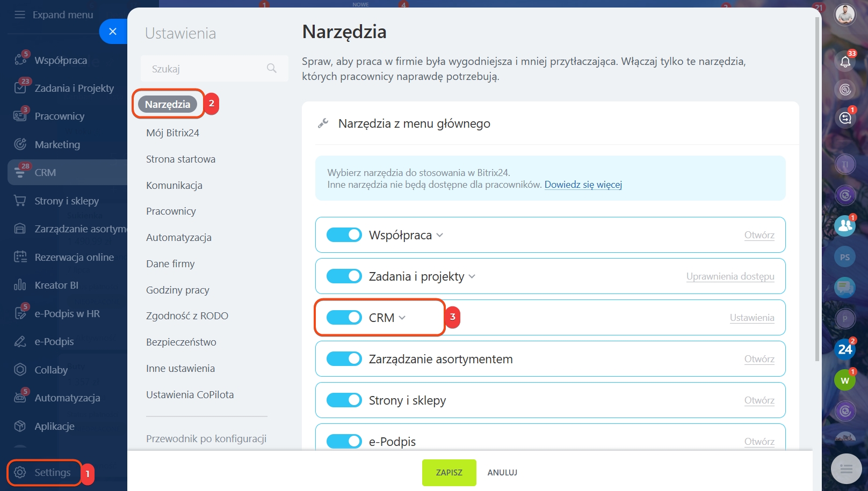Image resolution: width=868 pixels, height=491 pixels.
Task: Open the group contacts chat icon
Action: 845,226
